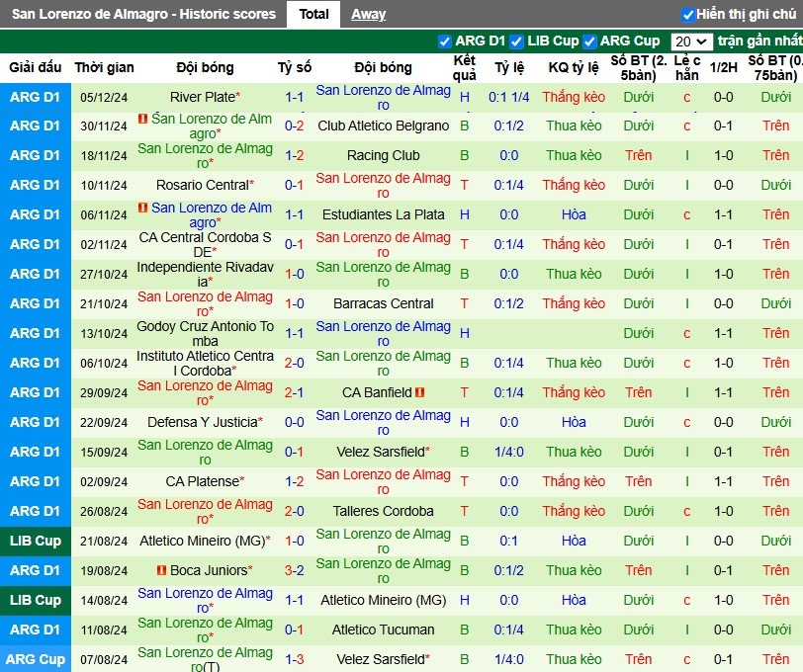Click odds 0:1 1/4 in River Plate row

click(508, 97)
